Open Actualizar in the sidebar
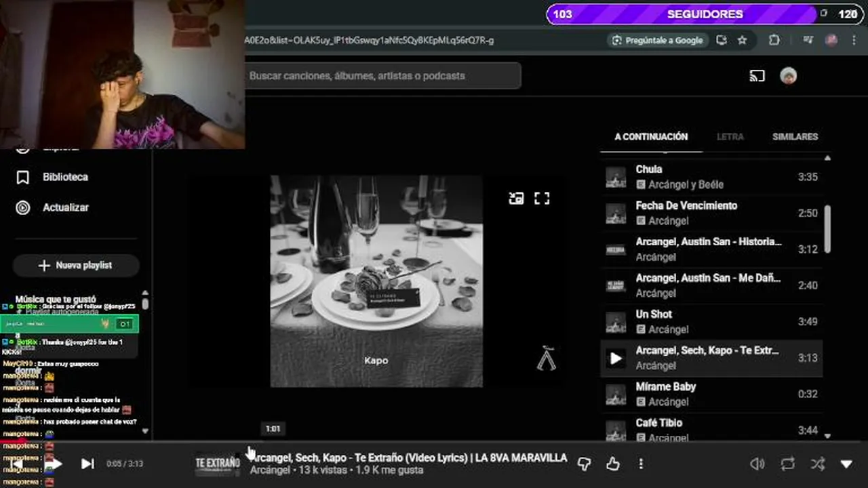The width and height of the screenshot is (868, 488). (x=65, y=207)
